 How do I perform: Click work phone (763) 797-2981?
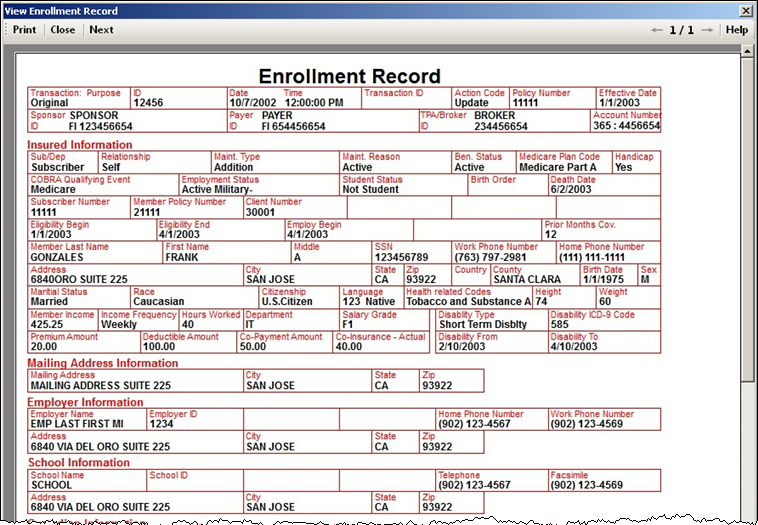490,257
